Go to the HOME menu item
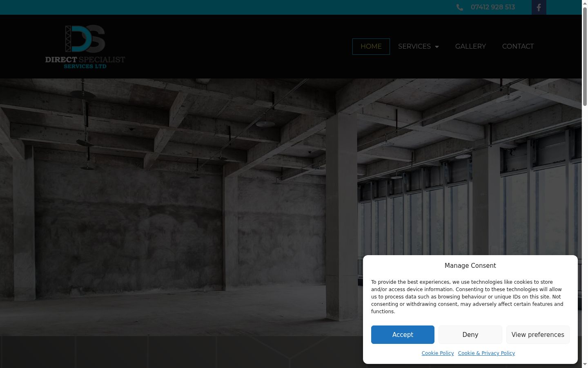Screen dimensions: 588x368 [x=371, y=47]
